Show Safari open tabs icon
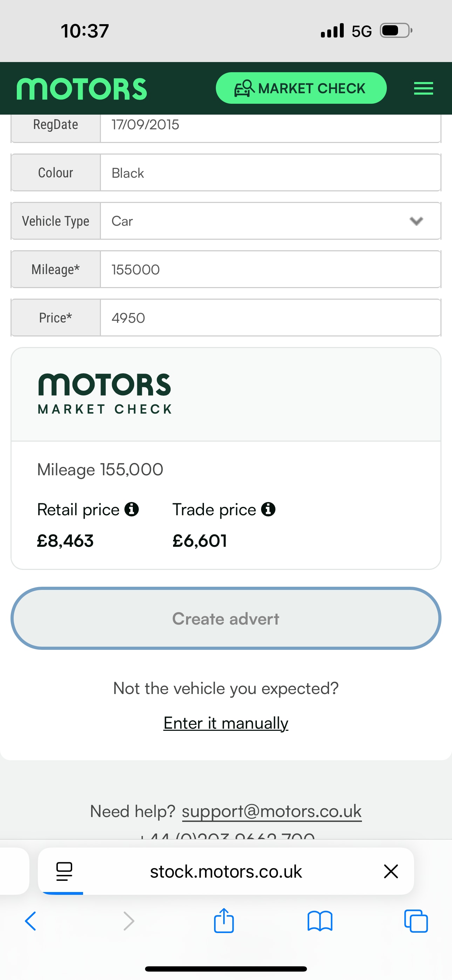This screenshot has height=980, width=452. tap(416, 921)
